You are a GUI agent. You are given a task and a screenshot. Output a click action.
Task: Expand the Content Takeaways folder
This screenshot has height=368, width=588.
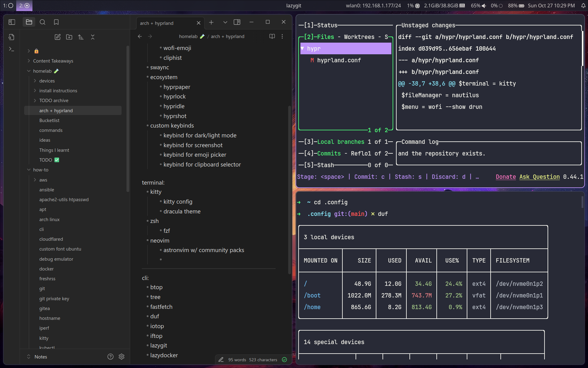coord(53,61)
